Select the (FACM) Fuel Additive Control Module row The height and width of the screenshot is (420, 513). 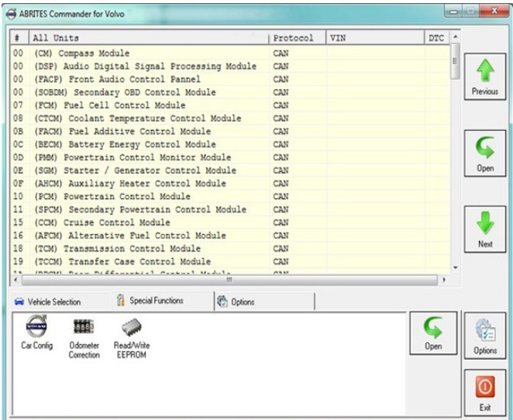pos(230,131)
